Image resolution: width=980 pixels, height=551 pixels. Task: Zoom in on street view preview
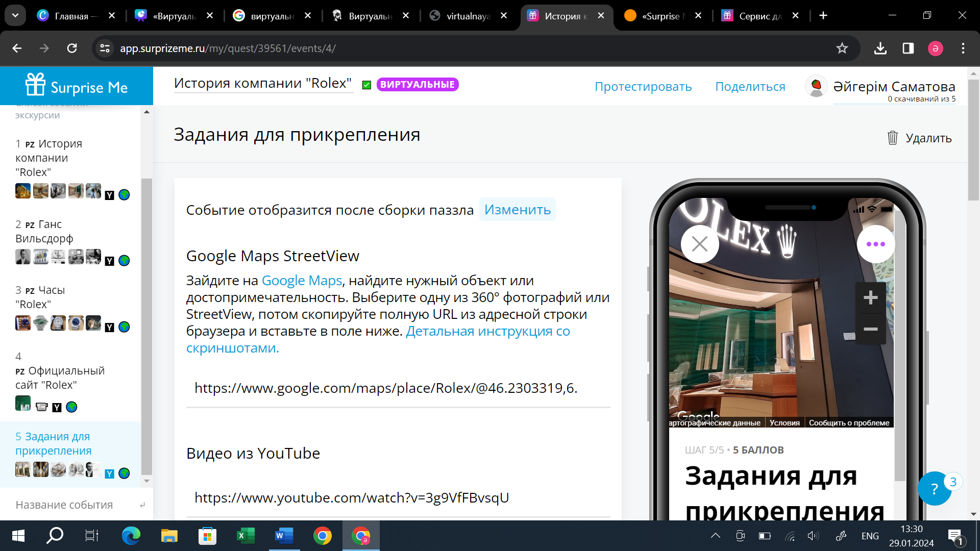pos(870,297)
